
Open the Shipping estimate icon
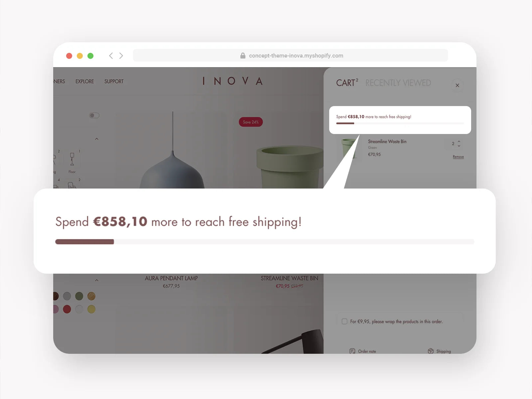(x=431, y=351)
